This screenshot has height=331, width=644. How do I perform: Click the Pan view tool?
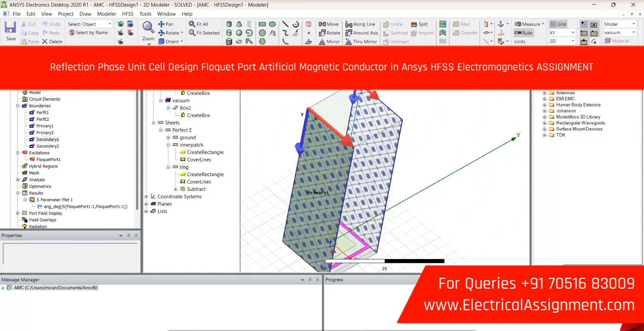(166, 24)
